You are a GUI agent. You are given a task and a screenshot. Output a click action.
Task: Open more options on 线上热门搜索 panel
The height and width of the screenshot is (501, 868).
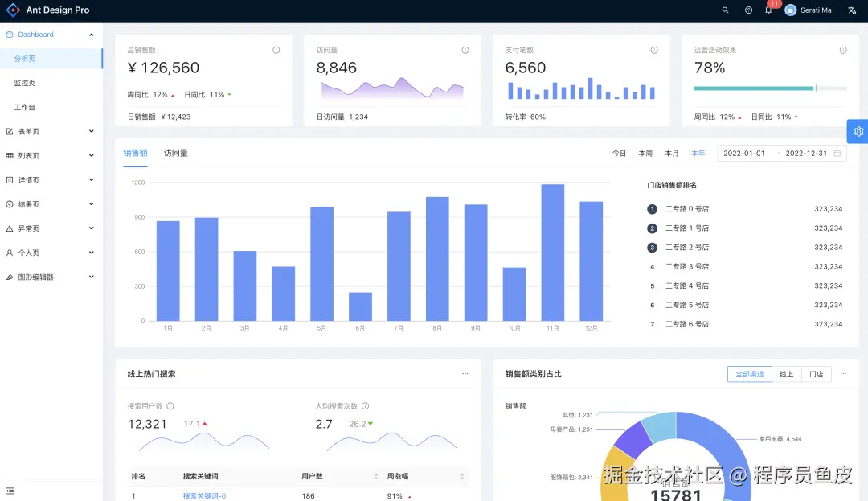point(465,374)
